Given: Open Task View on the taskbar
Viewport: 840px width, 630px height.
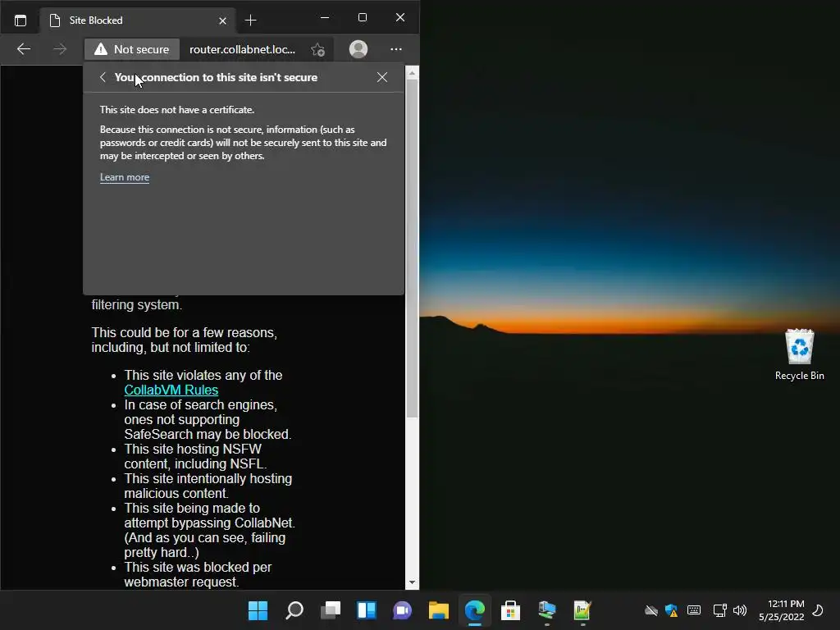Looking at the screenshot, I should click(331, 610).
